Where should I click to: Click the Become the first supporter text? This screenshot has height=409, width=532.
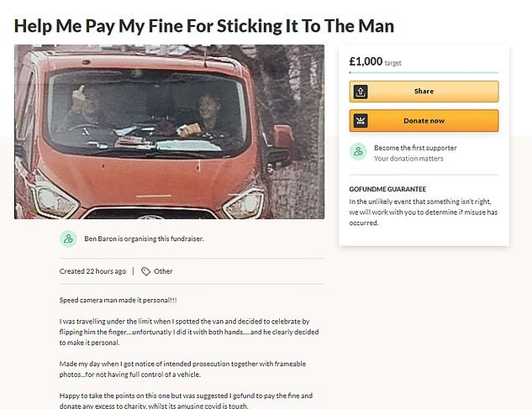pyautogui.click(x=415, y=148)
